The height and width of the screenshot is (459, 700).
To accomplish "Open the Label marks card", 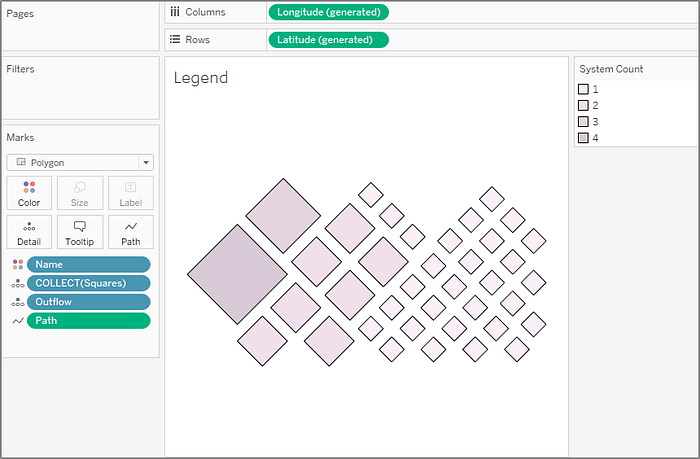I will click(131, 193).
